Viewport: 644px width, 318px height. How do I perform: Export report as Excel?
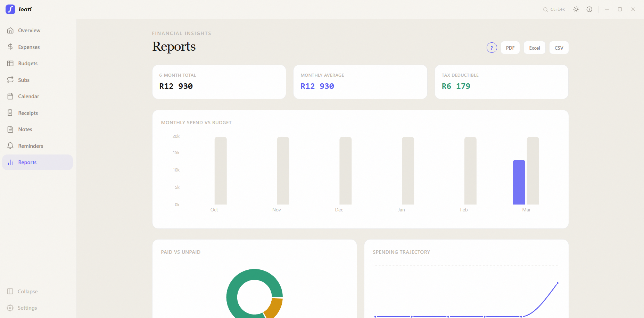pos(535,48)
